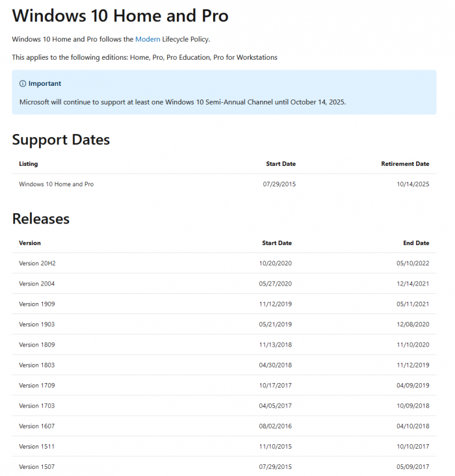
Task: Click the Retirement Date column header
Action: click(405, 164)
